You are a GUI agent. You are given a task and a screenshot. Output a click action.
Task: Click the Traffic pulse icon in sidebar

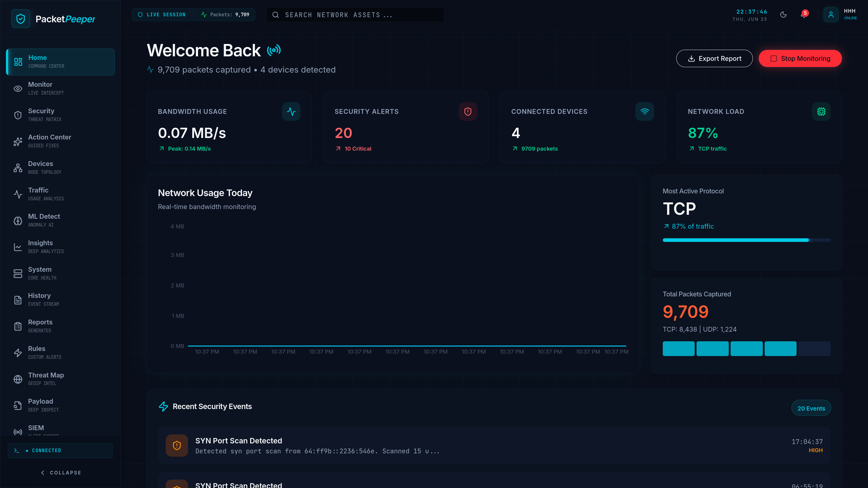[x=18, y=194]
